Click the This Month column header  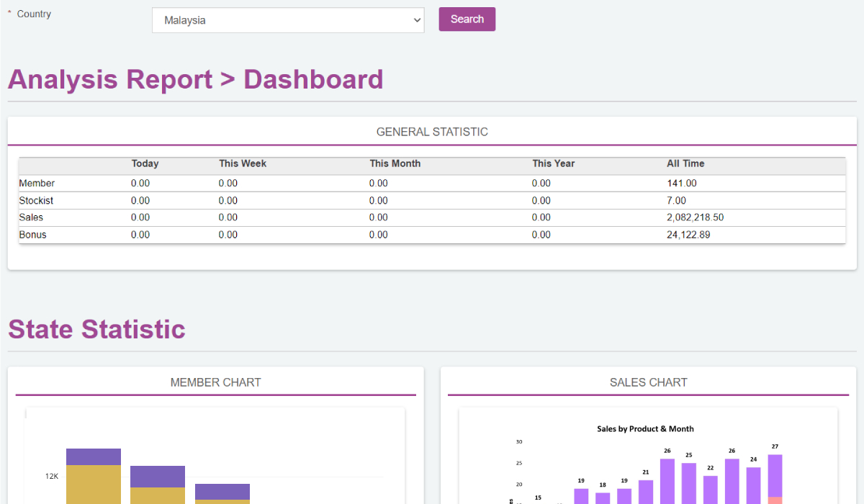click(395, 163)
